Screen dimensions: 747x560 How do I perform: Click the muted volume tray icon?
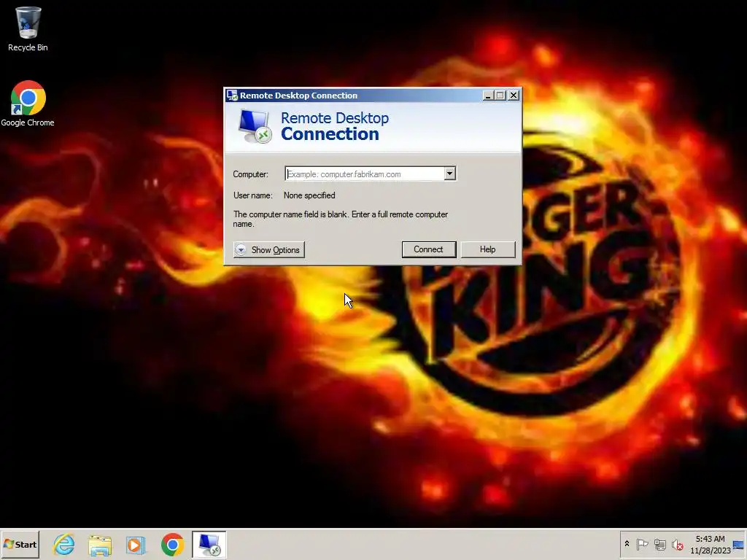point(677,544)
